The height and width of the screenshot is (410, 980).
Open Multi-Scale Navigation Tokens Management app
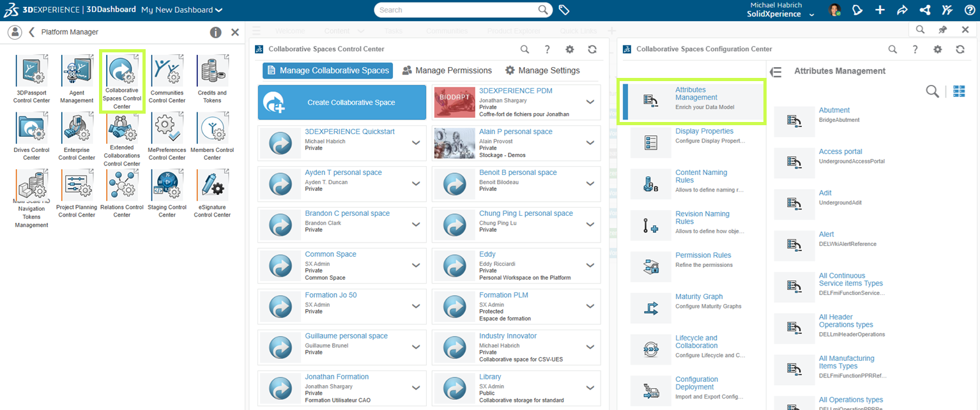tap(31, 199)
